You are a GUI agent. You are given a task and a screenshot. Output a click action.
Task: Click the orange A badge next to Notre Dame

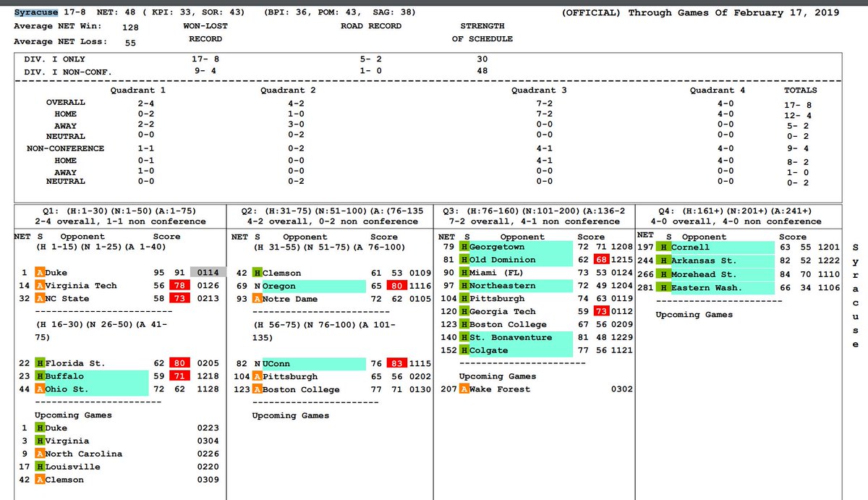[257, 299]
